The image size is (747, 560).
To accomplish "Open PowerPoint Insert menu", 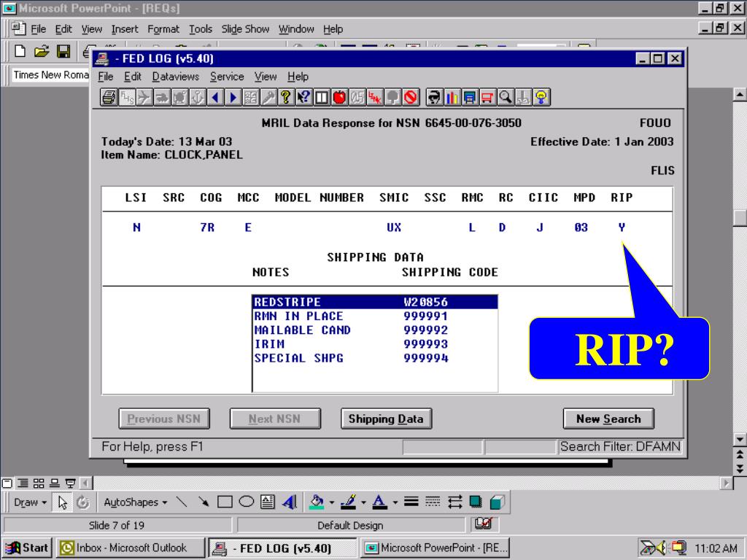I will click(x=125, y=29).
